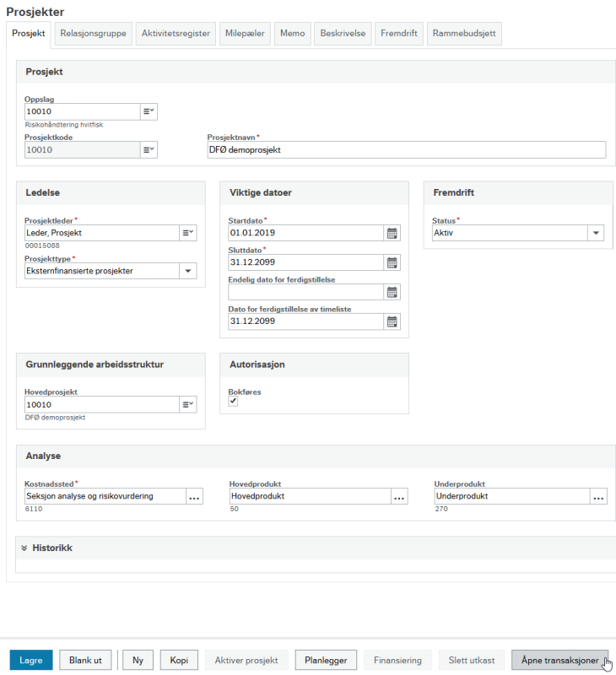The height and width of the screenshot is (675, 616).
Task: Click the Underprodukt input field
Action: pyautogui.click(x=512, y=496)
